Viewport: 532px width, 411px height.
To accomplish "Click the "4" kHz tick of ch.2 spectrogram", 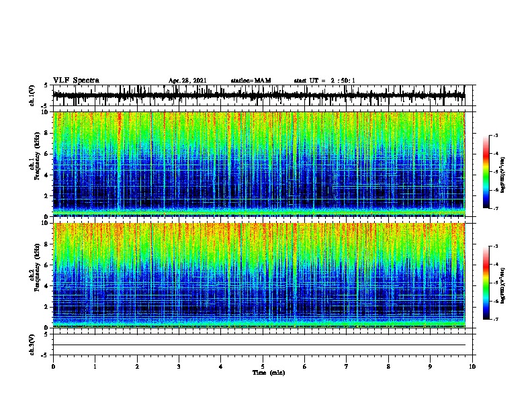I will point(47,286).
